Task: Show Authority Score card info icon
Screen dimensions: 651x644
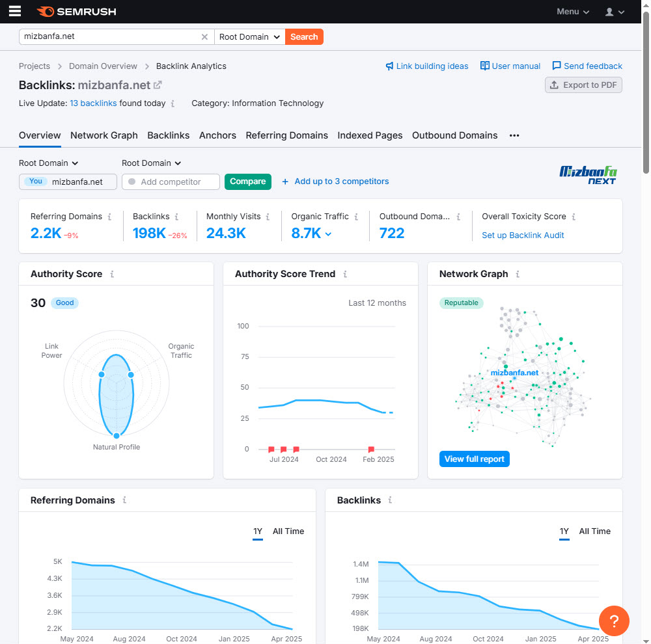Action: click(x=112, y=274)
